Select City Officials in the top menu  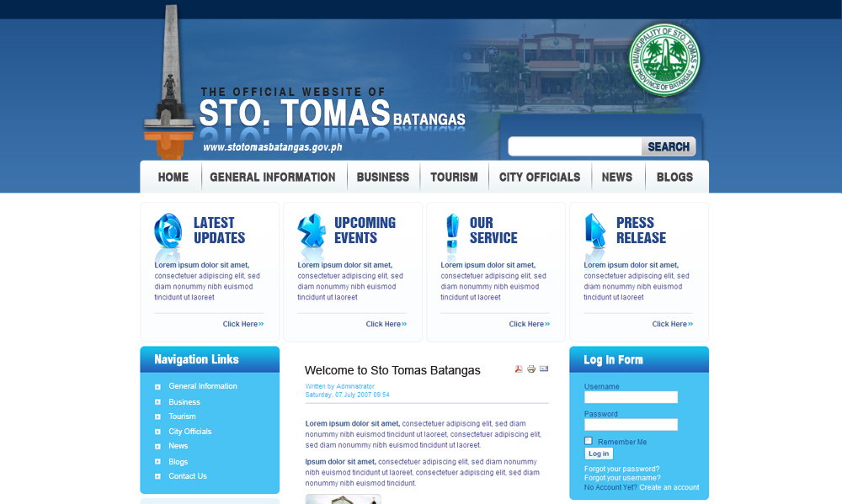click(539, 177)
